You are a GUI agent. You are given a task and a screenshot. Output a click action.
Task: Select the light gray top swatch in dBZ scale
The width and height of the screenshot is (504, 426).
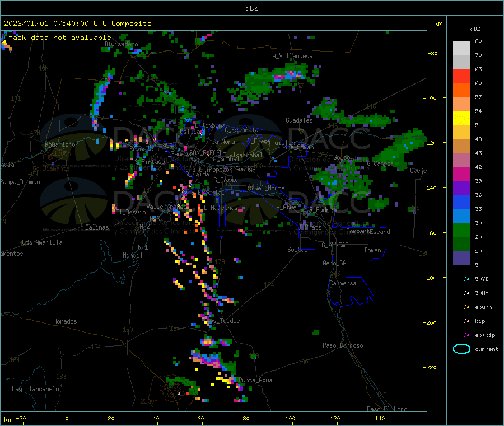tap(461, 48)
